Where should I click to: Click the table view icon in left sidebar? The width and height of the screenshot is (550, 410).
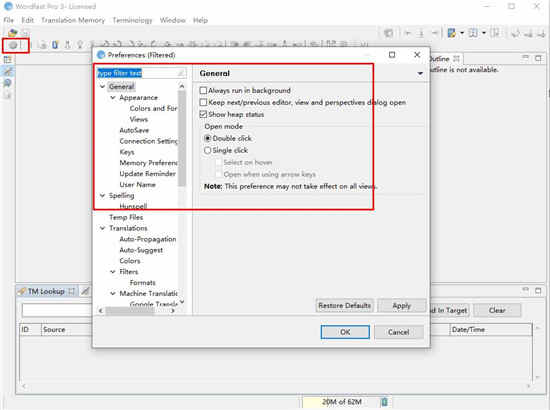click(x=7, y=60)
